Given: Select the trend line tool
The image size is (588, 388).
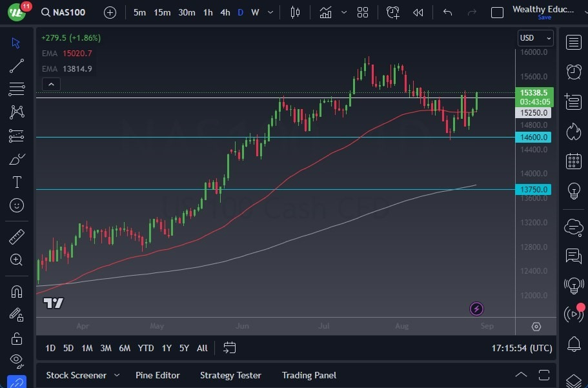Looking at the screenshot, I should [16, 65].
